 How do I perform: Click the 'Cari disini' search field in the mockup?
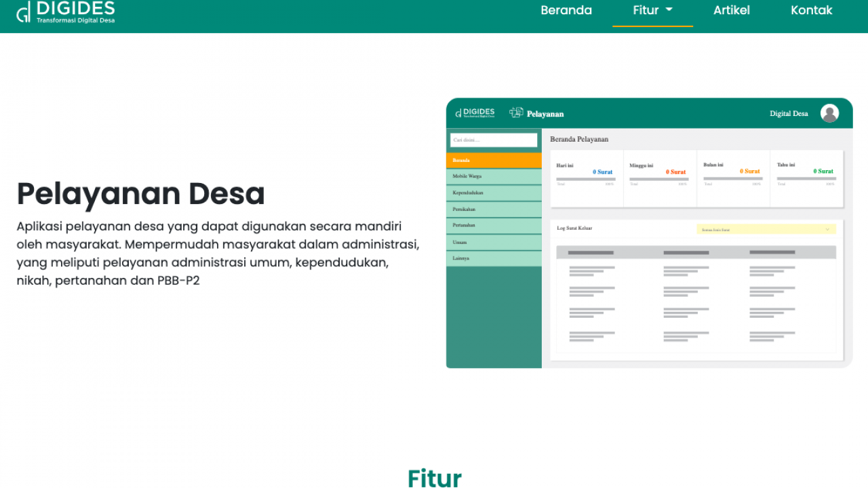tap(494, 140)
